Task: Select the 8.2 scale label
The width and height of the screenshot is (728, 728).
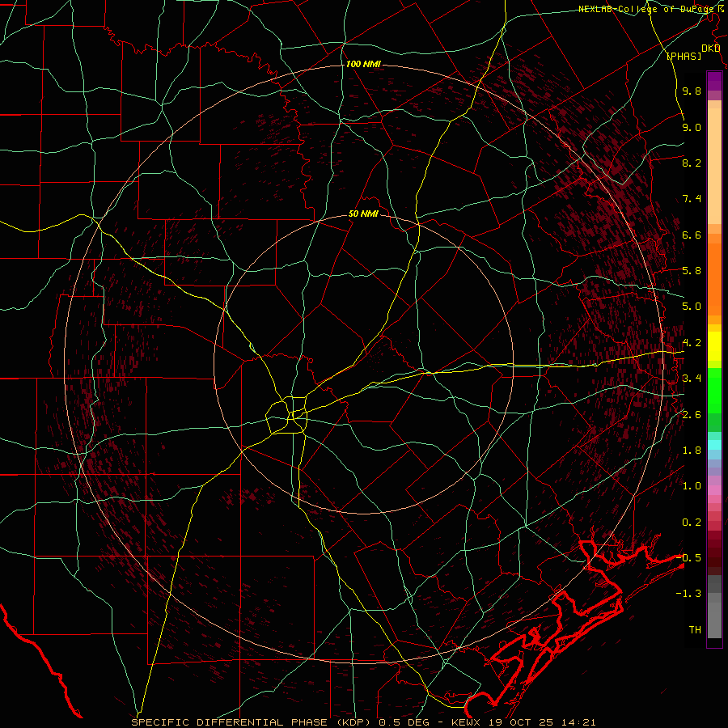Action: pyautogui.click(x=692, y=163)
